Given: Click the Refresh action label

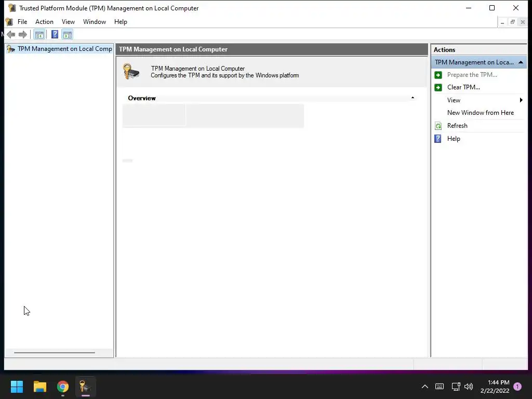Looking at the screenshot, I should tap(457, 126).
